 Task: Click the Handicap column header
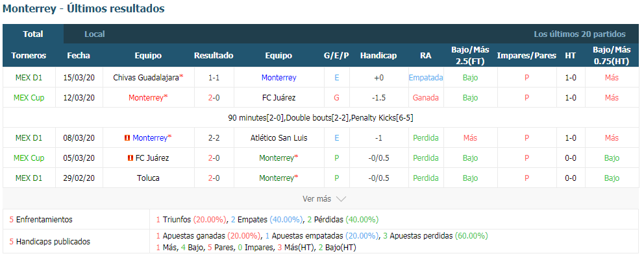tap(378, 55)
